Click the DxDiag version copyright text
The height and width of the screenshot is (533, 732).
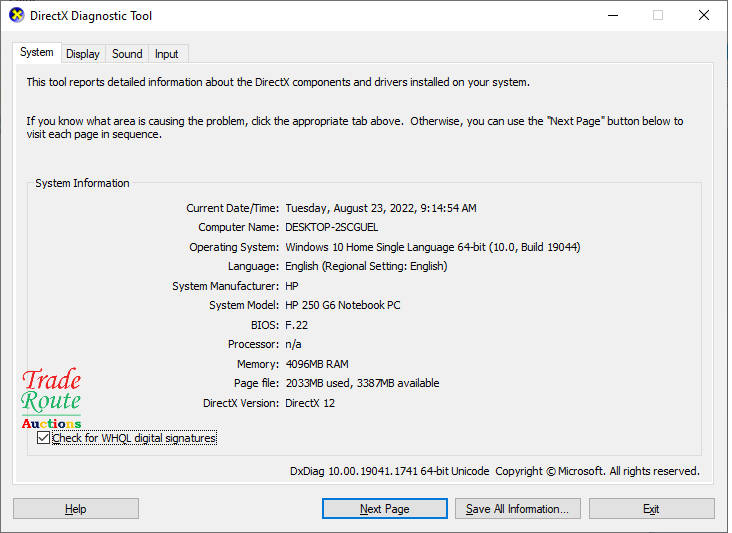coord(494,471)
